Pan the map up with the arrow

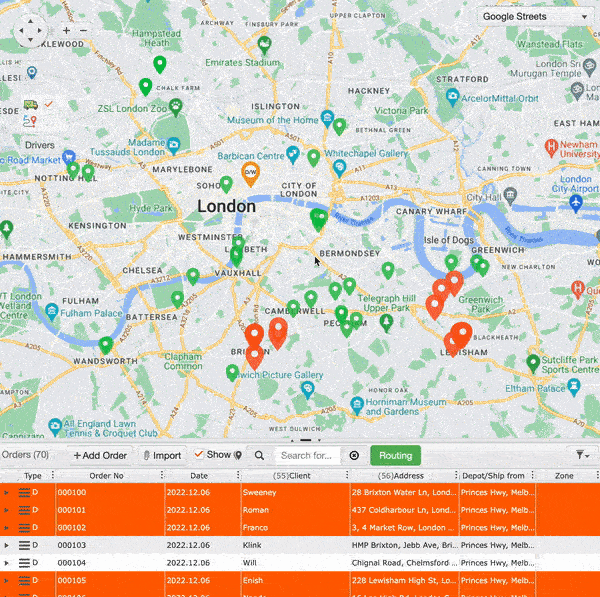coord(30,21)
